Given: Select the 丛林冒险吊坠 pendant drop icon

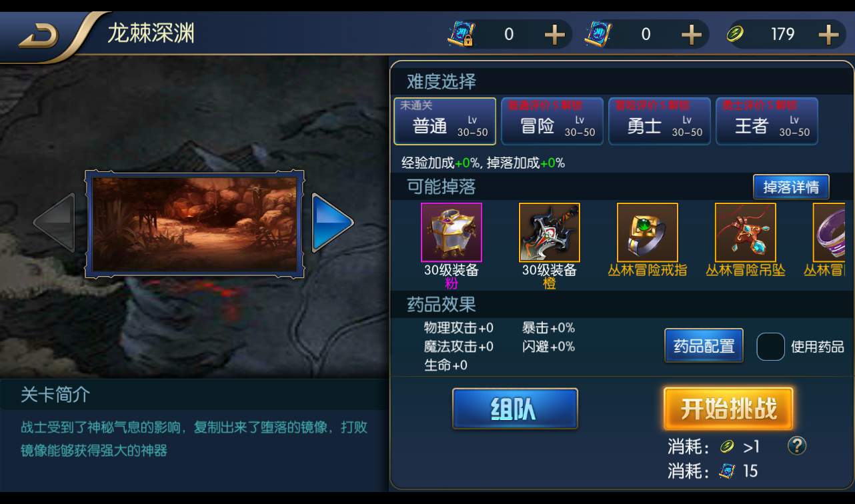Looking at the screenshot, I should point(746,233).
